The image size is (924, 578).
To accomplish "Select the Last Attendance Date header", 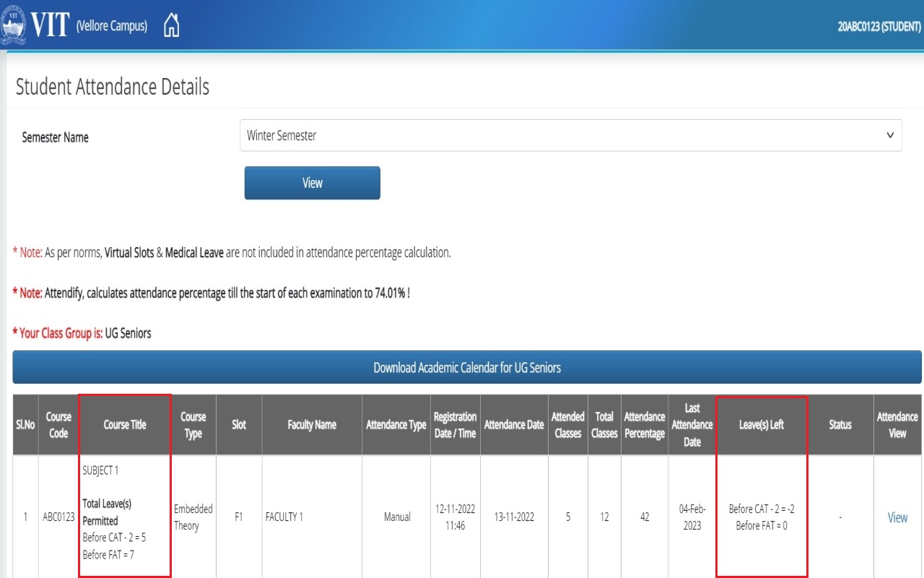I will [x=692, y=425].
